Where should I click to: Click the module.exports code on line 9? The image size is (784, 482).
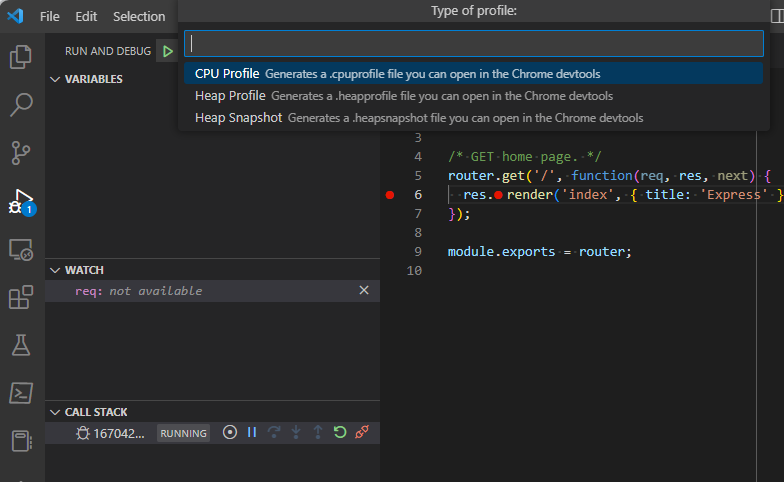pyautogui.click(x=501, y=252)
